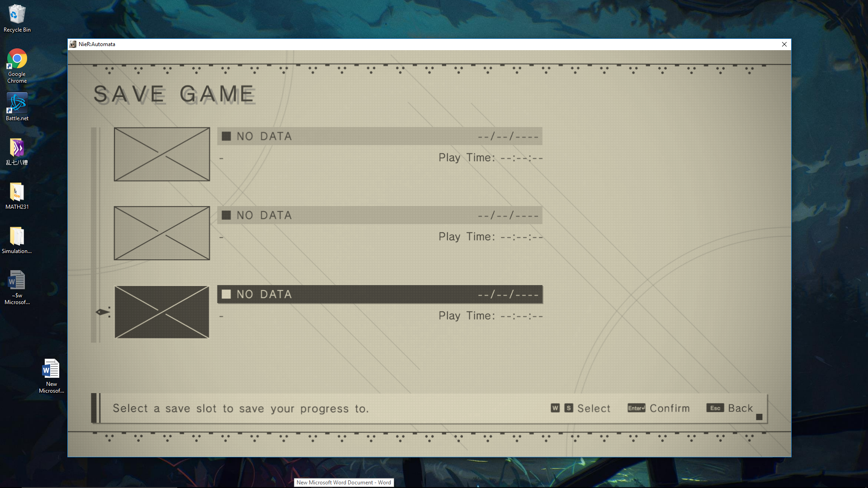Click the Esc key icon

[x=715, y=408]
